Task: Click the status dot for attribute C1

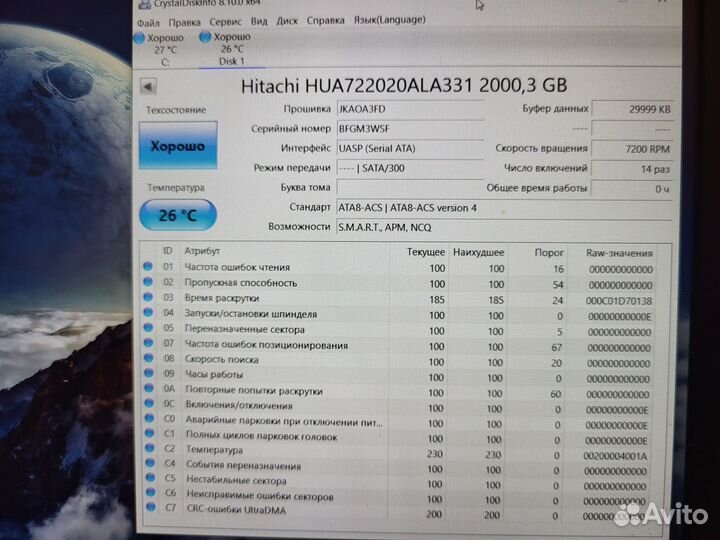Action: (x=150, y=433)
